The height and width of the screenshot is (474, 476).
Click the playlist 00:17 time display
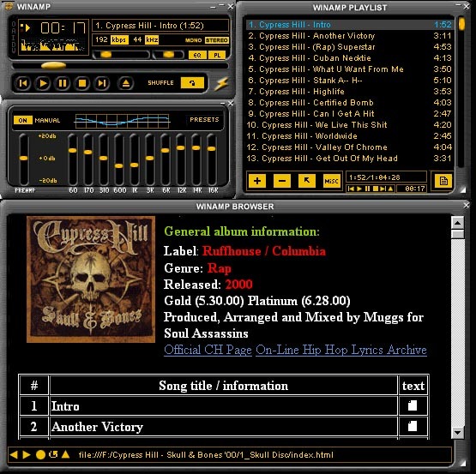tap(415, 189)
